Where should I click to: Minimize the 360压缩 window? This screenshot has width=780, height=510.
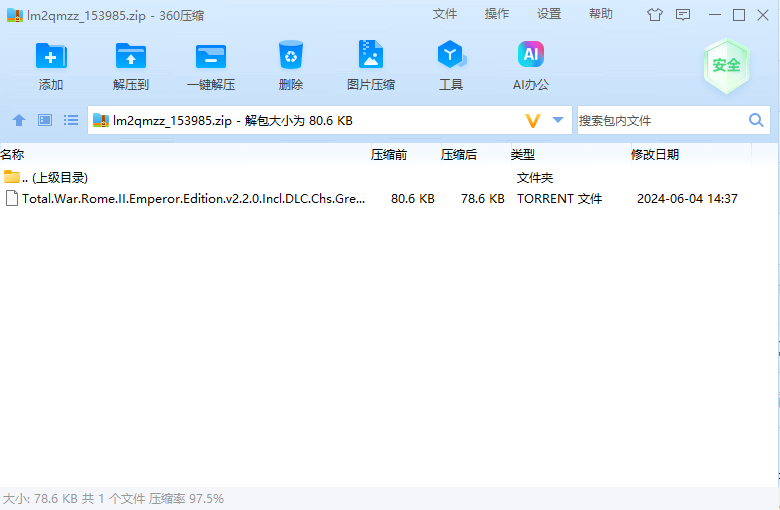715,15
